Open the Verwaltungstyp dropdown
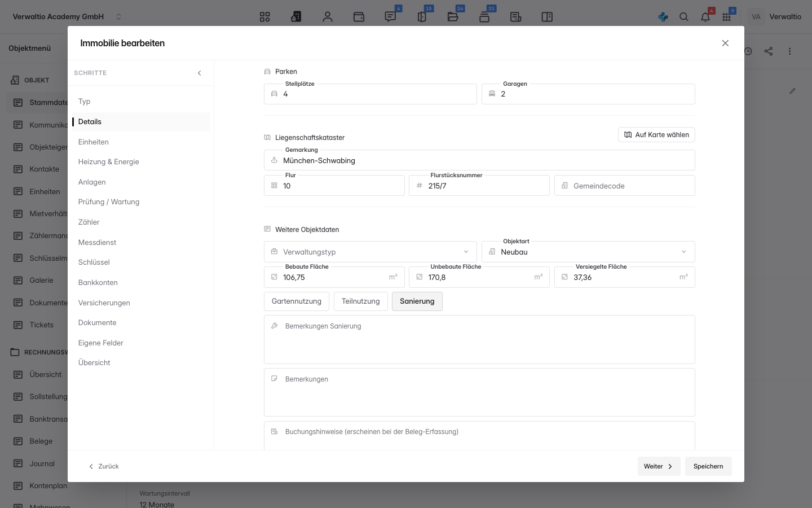Viewport: 812px width, 508px height. (370, 252)
